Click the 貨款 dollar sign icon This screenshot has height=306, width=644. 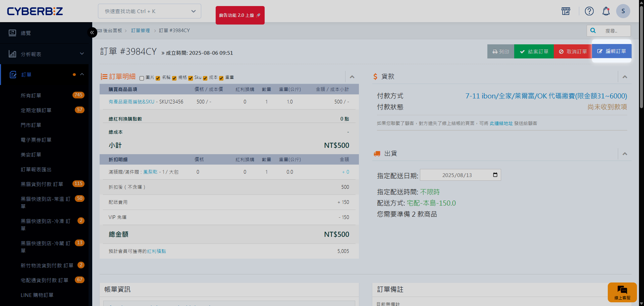tap(375, 77)
